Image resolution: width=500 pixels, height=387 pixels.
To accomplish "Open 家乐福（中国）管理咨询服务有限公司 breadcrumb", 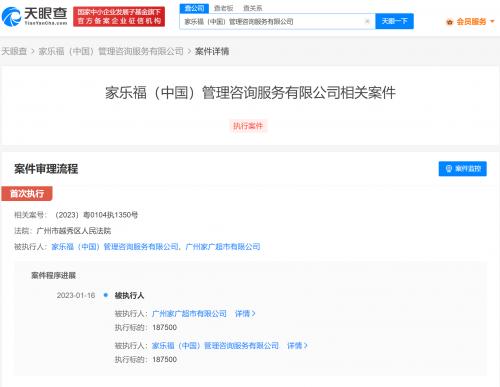I will pyautogui.click(x=111, y=51).
